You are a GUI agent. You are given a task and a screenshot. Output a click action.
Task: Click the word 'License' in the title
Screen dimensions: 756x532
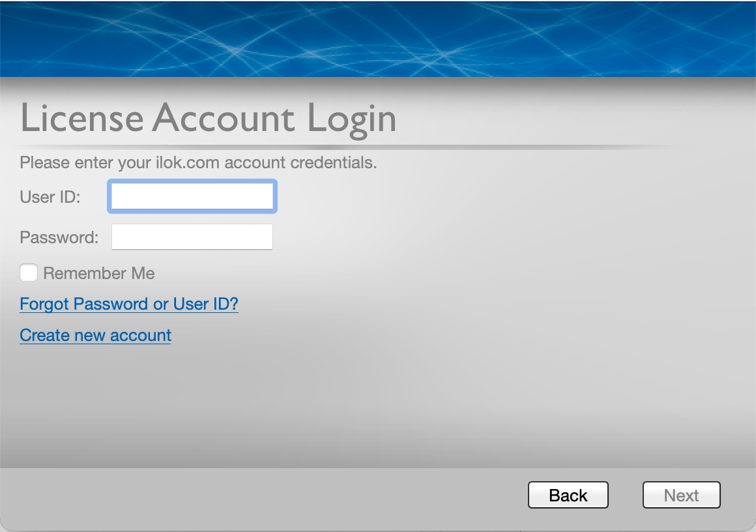tap(82, 118)
